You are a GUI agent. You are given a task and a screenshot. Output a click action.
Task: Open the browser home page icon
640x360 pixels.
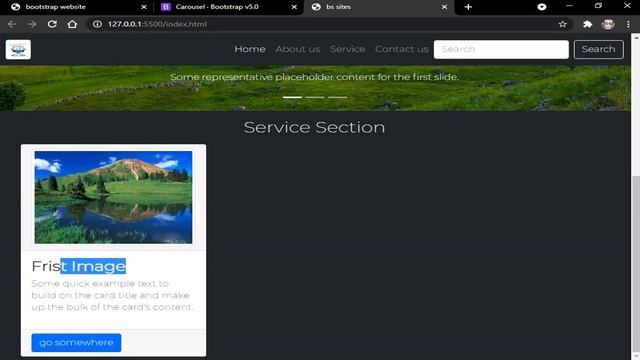pyautogui.click(x=72, y=24)
